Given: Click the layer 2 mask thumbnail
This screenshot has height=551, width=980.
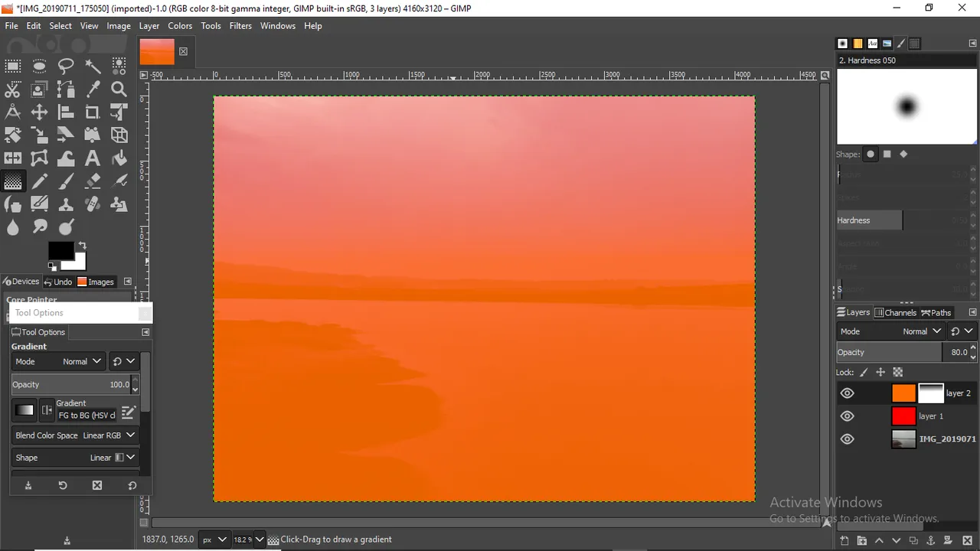Looking at the screenshot, I should tap(930, 393).
